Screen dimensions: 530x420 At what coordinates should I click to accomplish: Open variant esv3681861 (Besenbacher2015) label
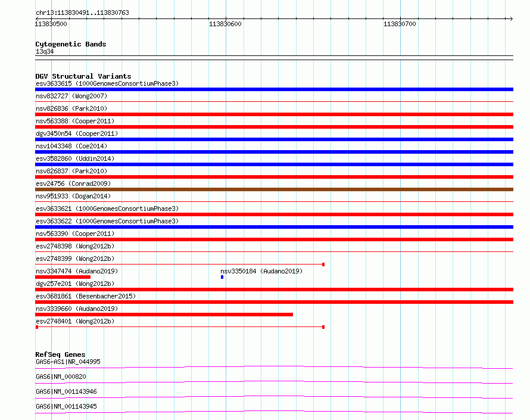86,296
